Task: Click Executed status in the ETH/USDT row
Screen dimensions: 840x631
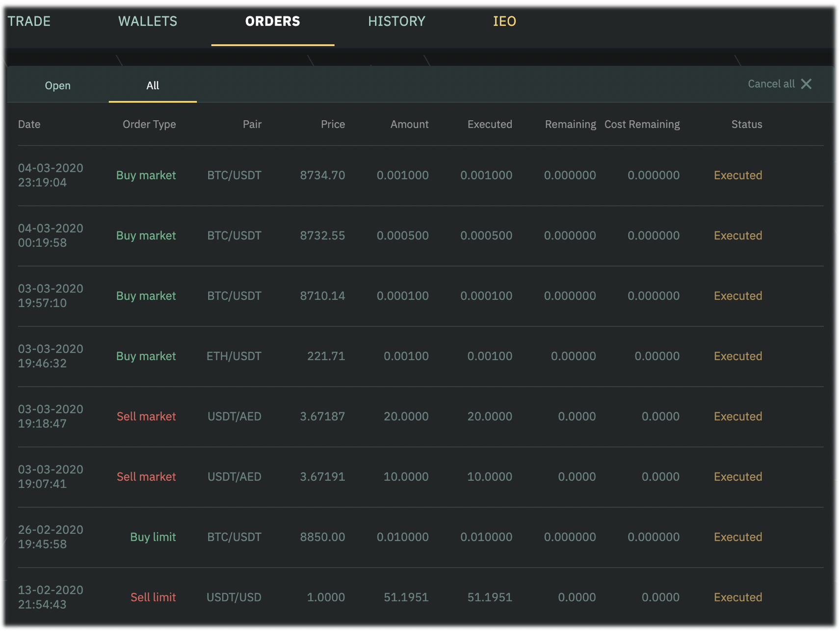Action: click(x=737, y=356)
